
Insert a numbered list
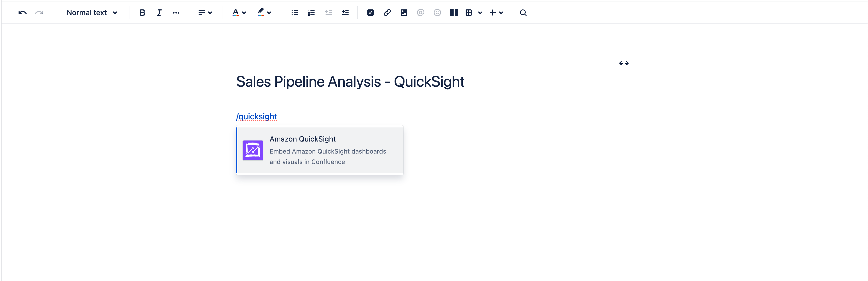(311, 13)
